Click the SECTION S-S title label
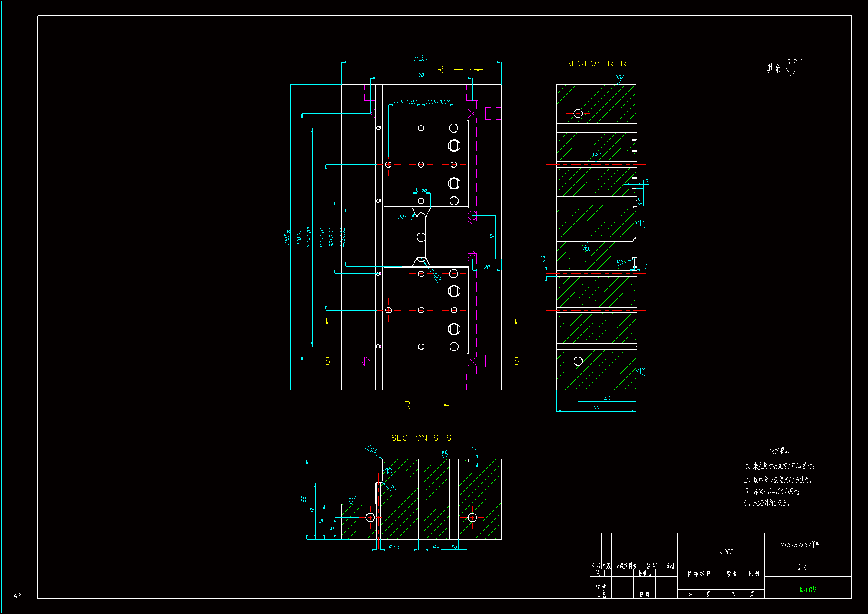868x614 pixels. click(x=421, y=438)
